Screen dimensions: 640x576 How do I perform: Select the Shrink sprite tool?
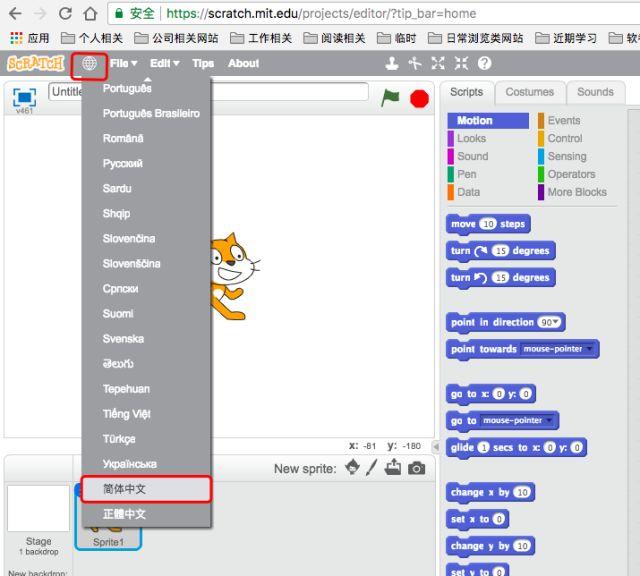point(461,63)
